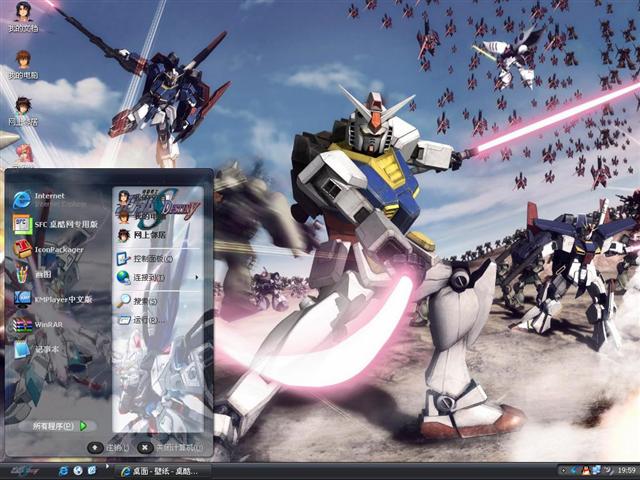Expand 连接到 submenu arrow

pos(197,278)
